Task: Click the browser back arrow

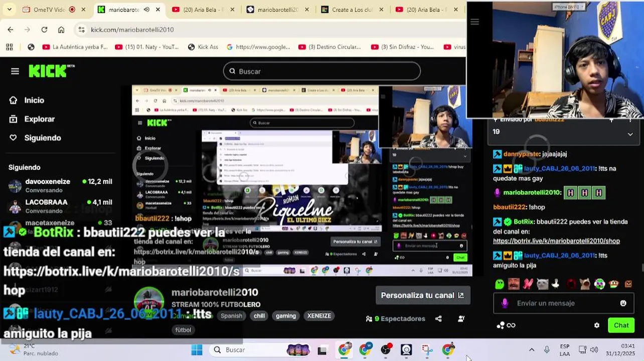Action: [11, 30]
